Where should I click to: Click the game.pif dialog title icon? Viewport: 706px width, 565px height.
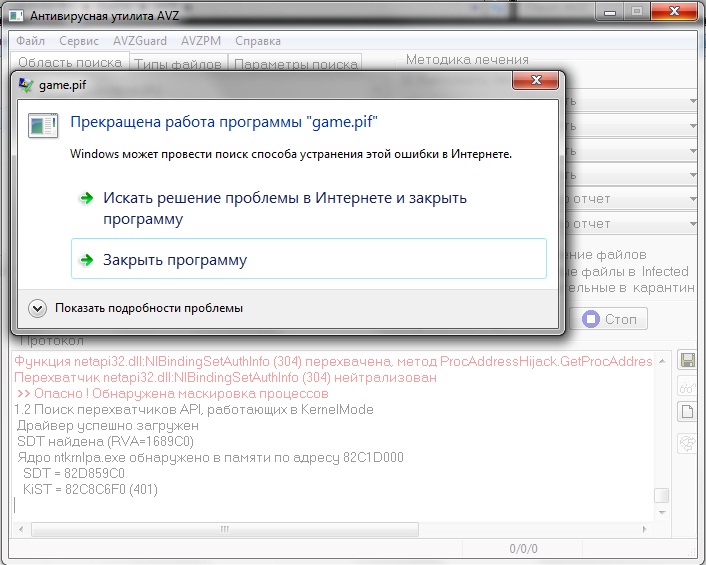pos(26,85)
